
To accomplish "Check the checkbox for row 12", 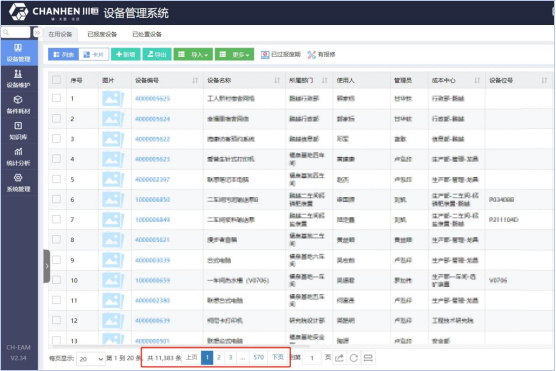I will pos(56,320).
